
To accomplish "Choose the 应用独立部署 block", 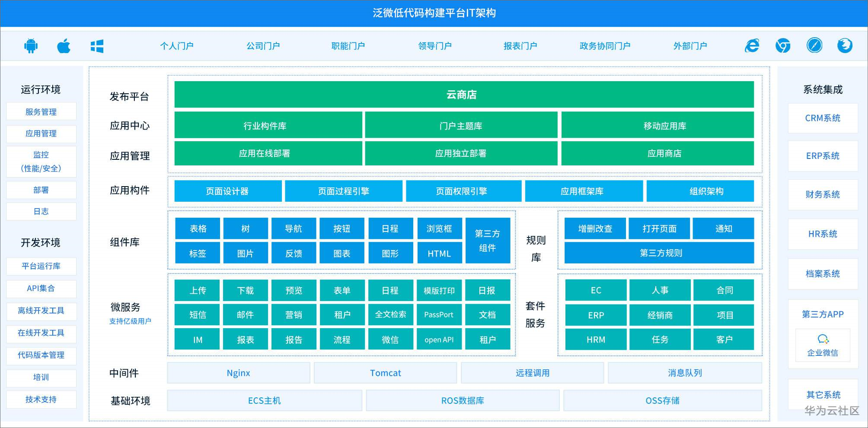I will pos(461,153).
